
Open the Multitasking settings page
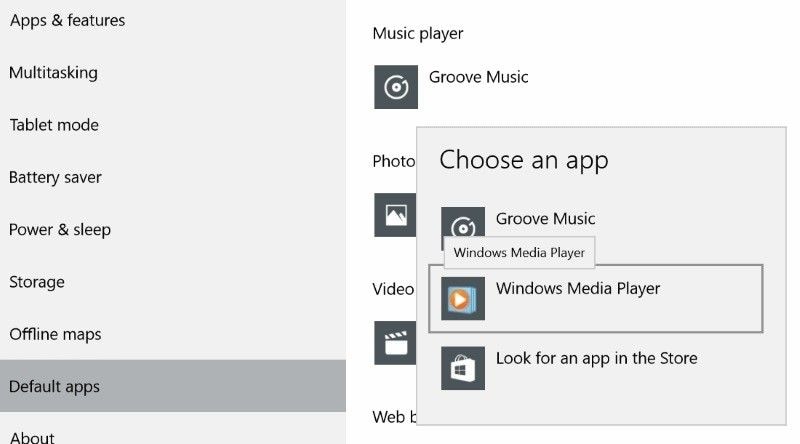coord(53,73)
